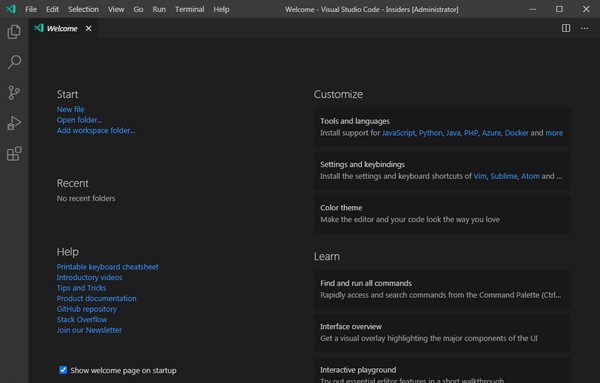Open the Edit menu
Screen dimensions: 600x383
(x=52, y=9)
